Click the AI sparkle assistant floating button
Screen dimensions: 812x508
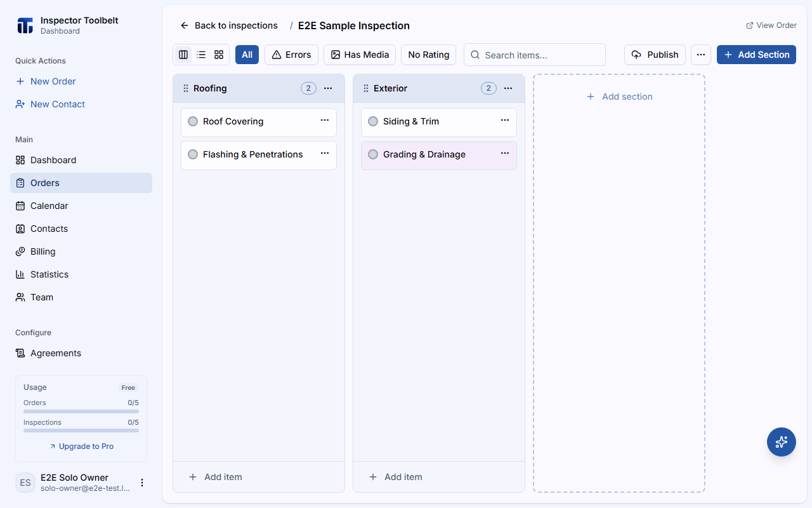pos(782,442)
